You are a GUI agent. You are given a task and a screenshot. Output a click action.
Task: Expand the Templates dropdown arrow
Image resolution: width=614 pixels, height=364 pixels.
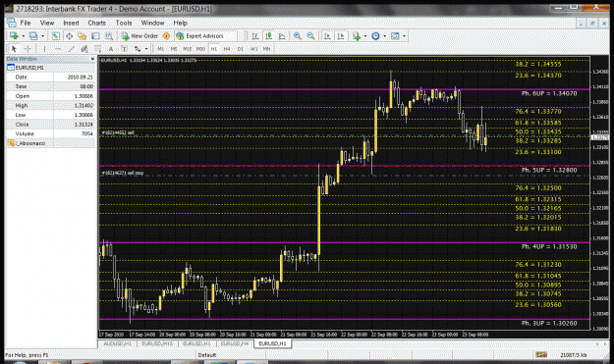click(x=404, y=36)
